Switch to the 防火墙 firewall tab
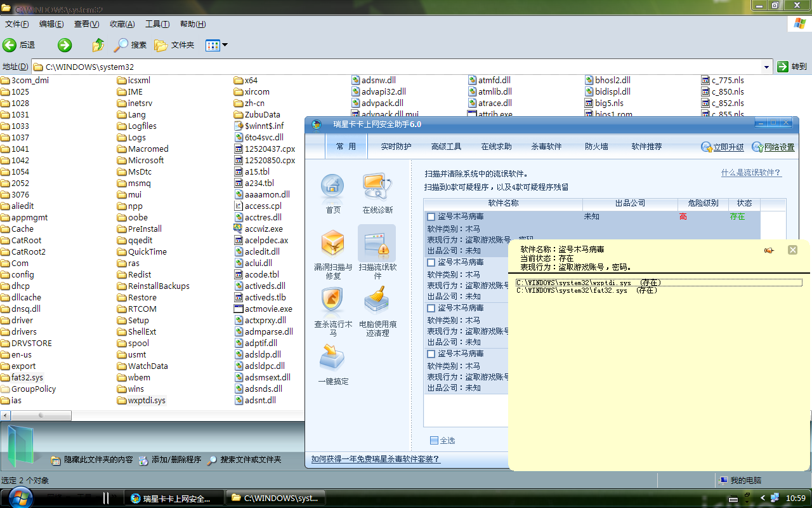Image resolution: width=812 pixels, height=508 pixels. (x=596, y=147)
